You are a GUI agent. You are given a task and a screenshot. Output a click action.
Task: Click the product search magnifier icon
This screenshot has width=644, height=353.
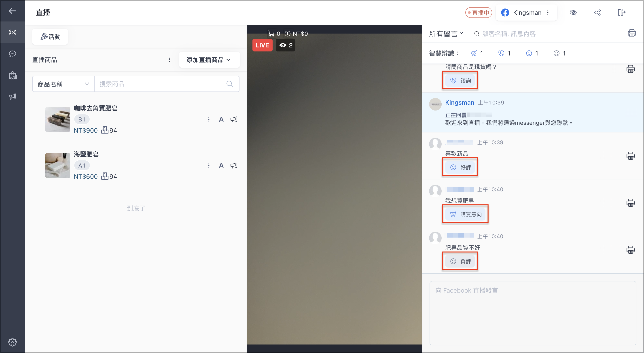click(229, 84)
